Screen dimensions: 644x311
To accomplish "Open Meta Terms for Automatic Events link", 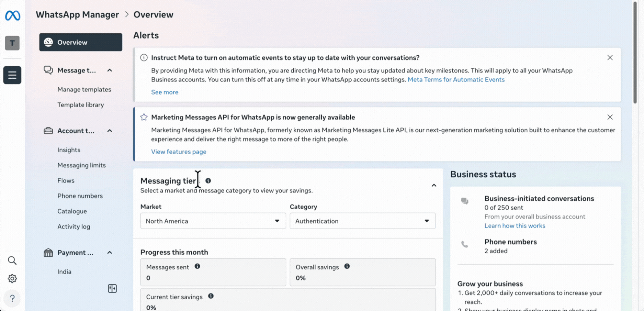I will pyautogui.click(x=456, y=79).
